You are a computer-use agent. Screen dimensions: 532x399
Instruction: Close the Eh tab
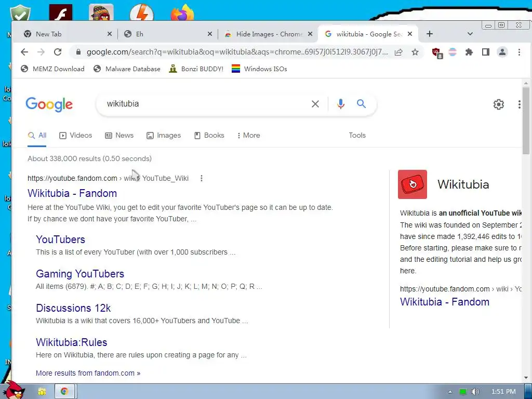tap(210, 34)
